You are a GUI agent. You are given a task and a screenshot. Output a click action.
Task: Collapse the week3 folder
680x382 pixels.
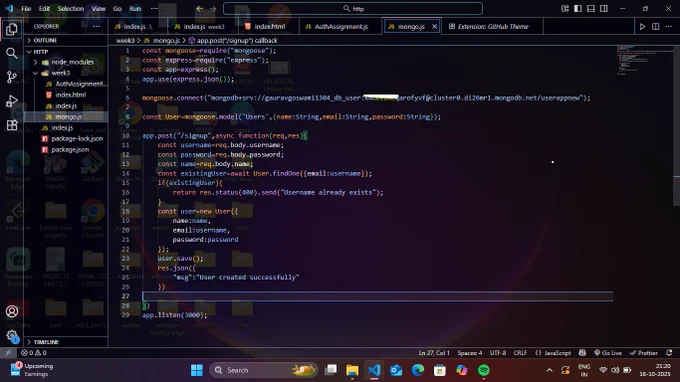point(66,73)
